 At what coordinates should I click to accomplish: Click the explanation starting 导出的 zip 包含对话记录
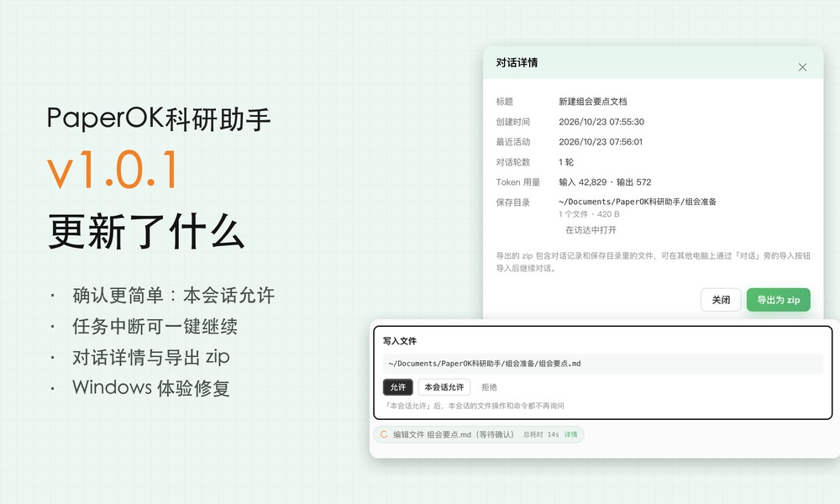tap(653, 262)
